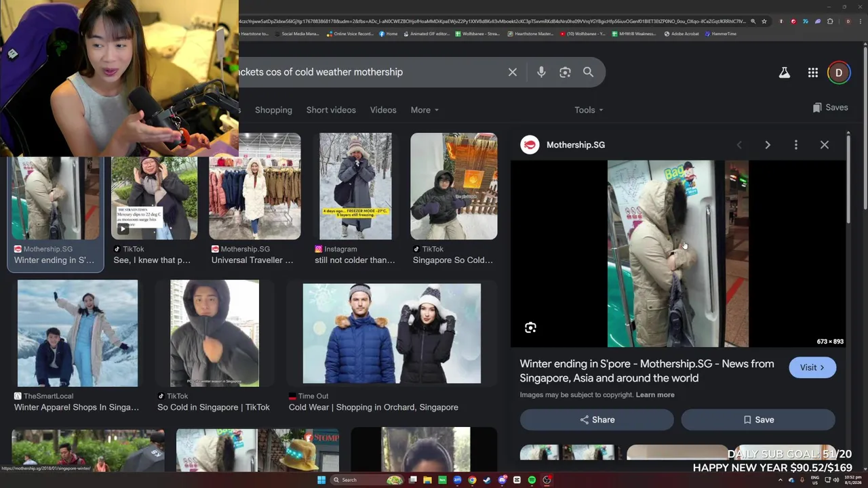The height and width of the screenshot is (488, 868).
Task: Save the previewed image
Action: (x=758, y=420)
